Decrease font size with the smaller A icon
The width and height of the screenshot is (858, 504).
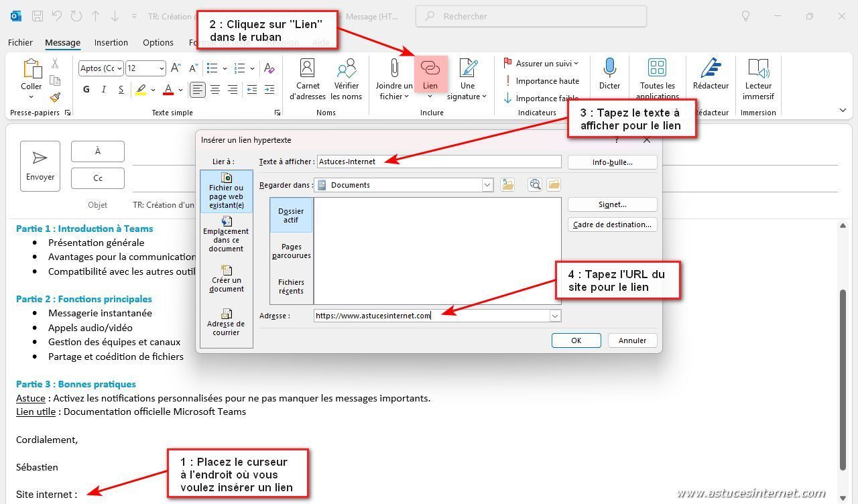tap(192, 68)
